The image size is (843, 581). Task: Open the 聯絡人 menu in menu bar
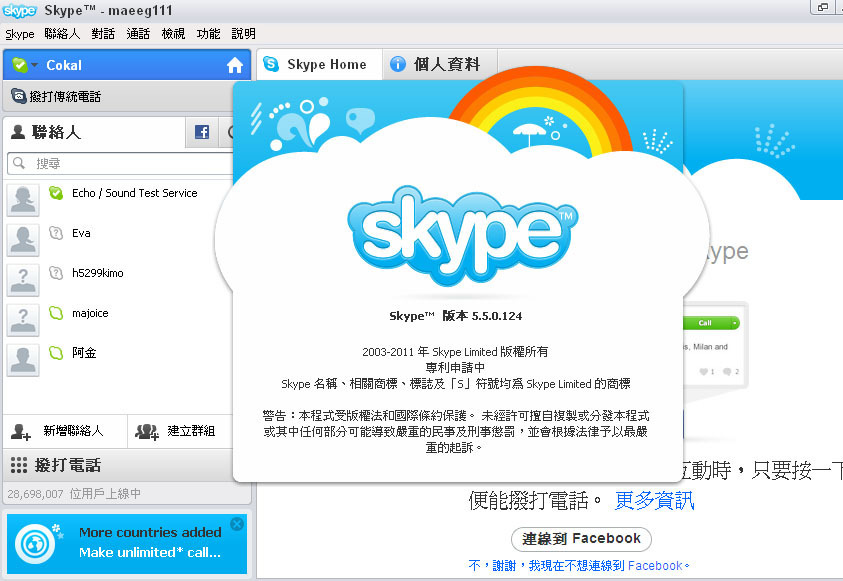62,34
